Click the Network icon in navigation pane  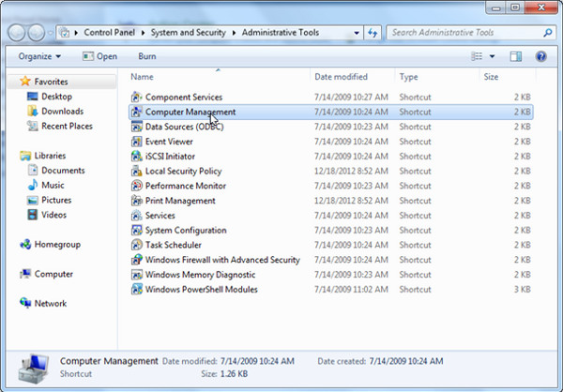coord(25,303)
